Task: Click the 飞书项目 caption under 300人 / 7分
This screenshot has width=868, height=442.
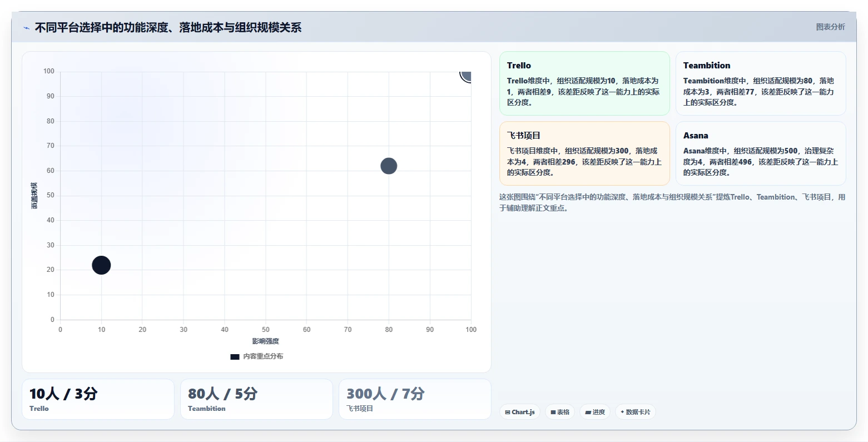Action: 360,409
